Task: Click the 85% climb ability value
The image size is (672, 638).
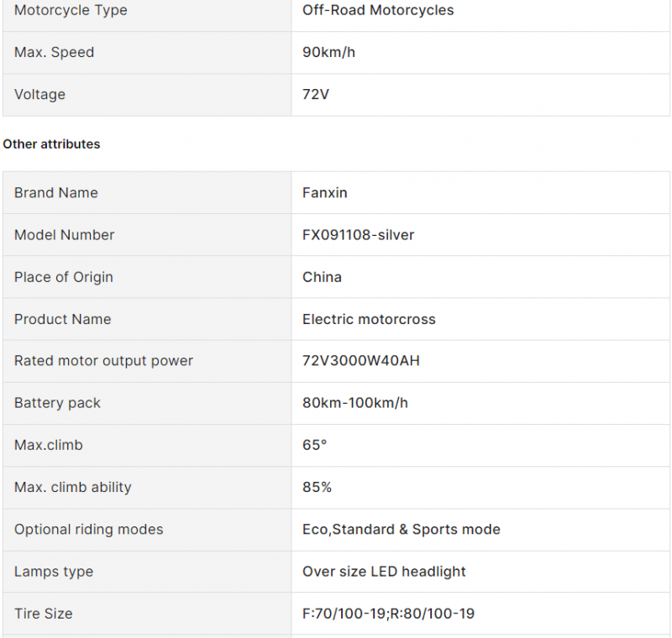Action: click(317, 487)
